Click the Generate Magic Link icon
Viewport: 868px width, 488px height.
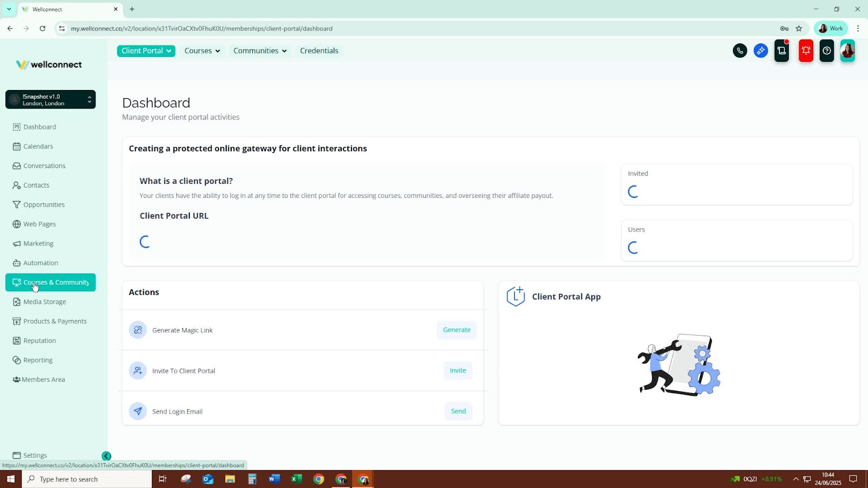138,330
